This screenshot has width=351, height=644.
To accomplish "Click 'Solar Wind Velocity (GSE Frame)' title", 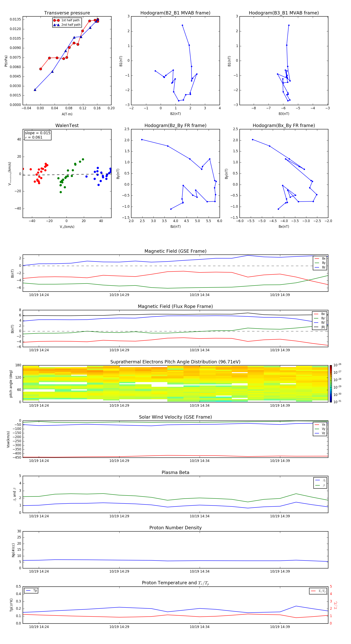I will pyautogui.click(x=175, y=417).
